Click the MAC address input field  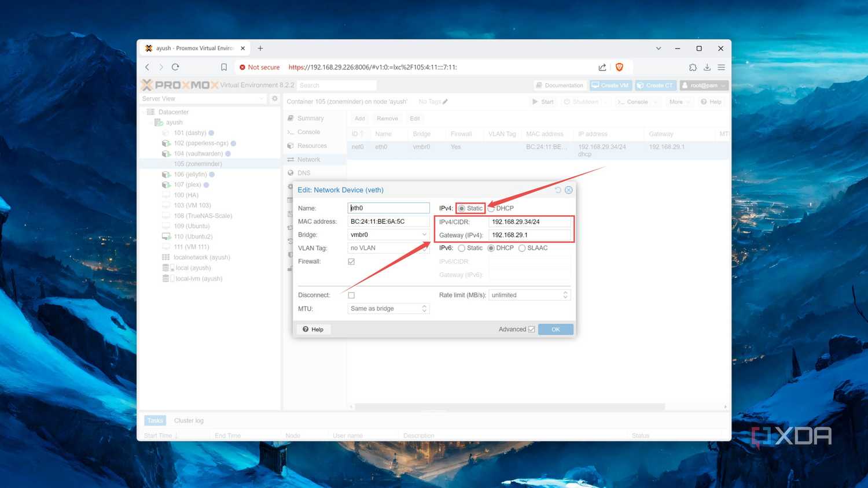(x=388, y=221)
